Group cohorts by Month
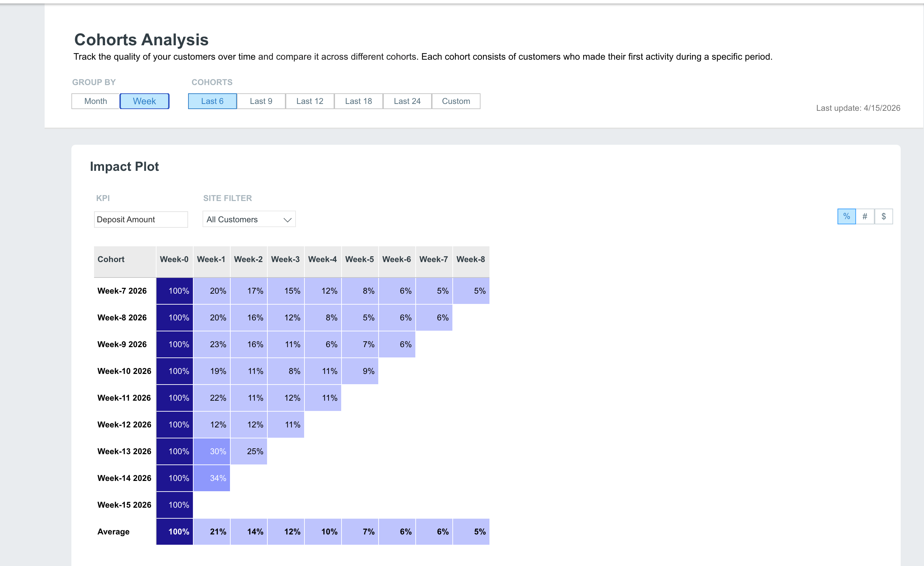Image resolution: width=924 pixels, height=566 pixels. pyautogui.click(x=96, y=101)
